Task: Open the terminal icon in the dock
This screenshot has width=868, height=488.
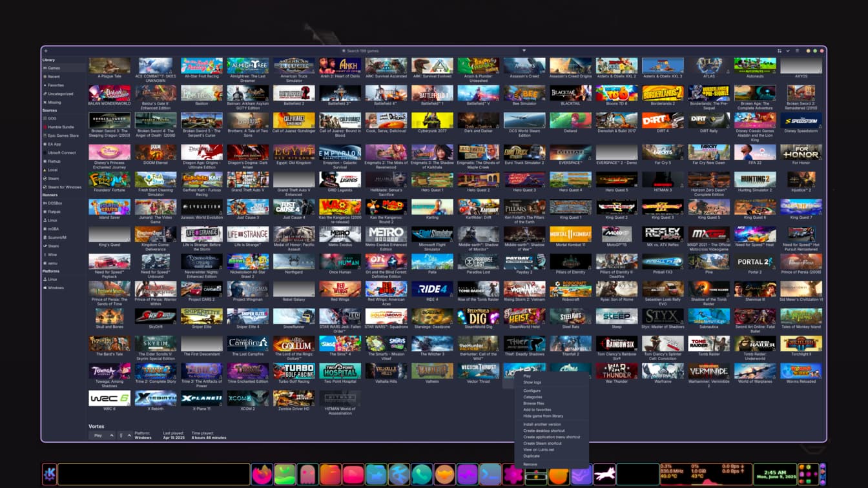Action: pos(490,474)
